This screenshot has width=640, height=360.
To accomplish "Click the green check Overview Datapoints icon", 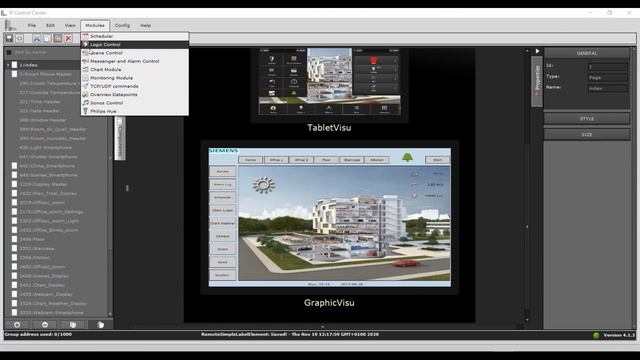I will 85,95.
